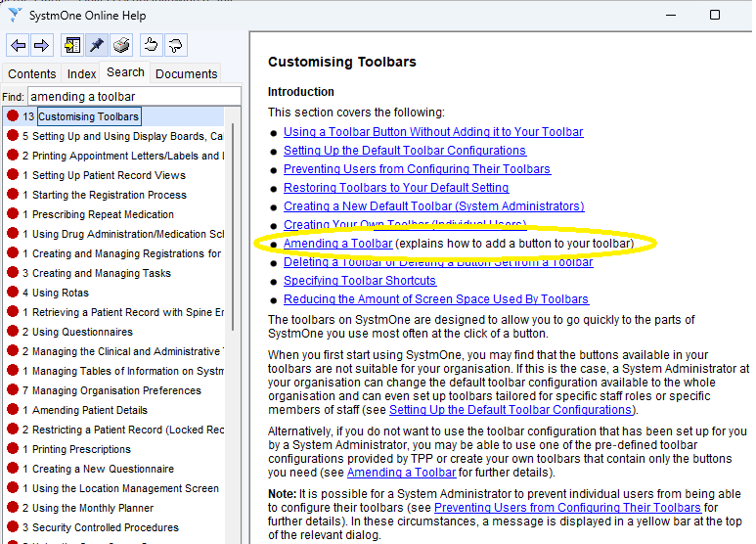Viewport: 756px width, 544px height.
Task: Open highlighted 'Amending a Toolbar' bullet link
Action: 338,244
